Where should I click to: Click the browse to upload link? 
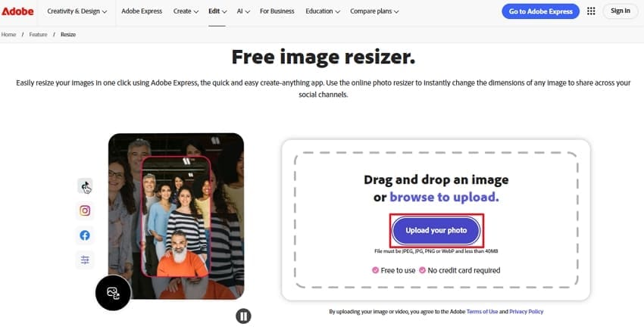[444, 197]
